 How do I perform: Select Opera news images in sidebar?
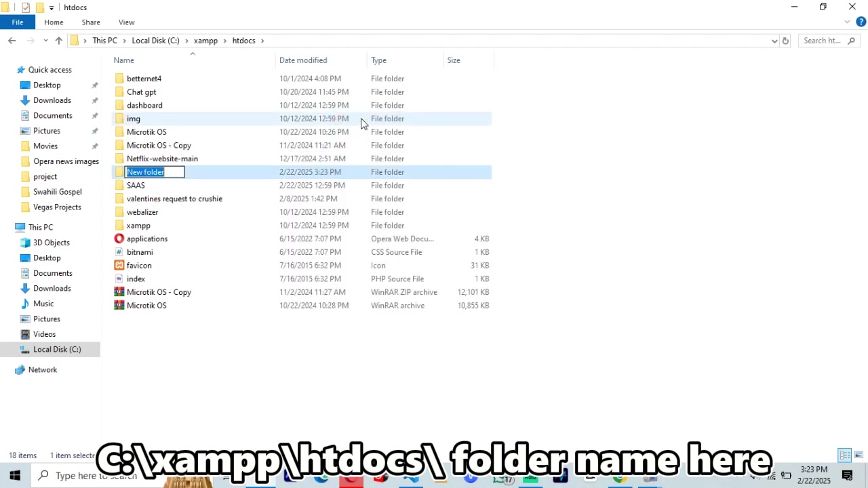pos(66,161)
